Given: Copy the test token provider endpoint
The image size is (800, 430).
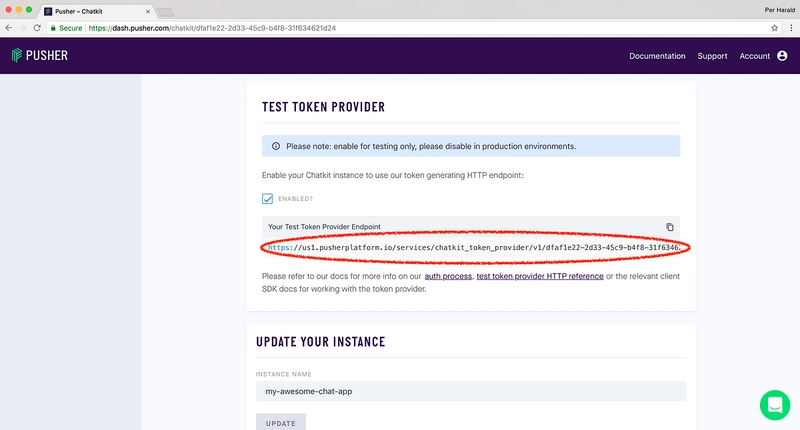Looking at the screenshot, I should (670, 227).
